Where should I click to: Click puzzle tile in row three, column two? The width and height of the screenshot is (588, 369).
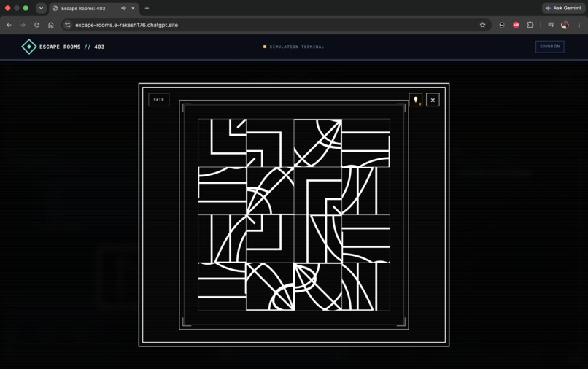[270, 239]
